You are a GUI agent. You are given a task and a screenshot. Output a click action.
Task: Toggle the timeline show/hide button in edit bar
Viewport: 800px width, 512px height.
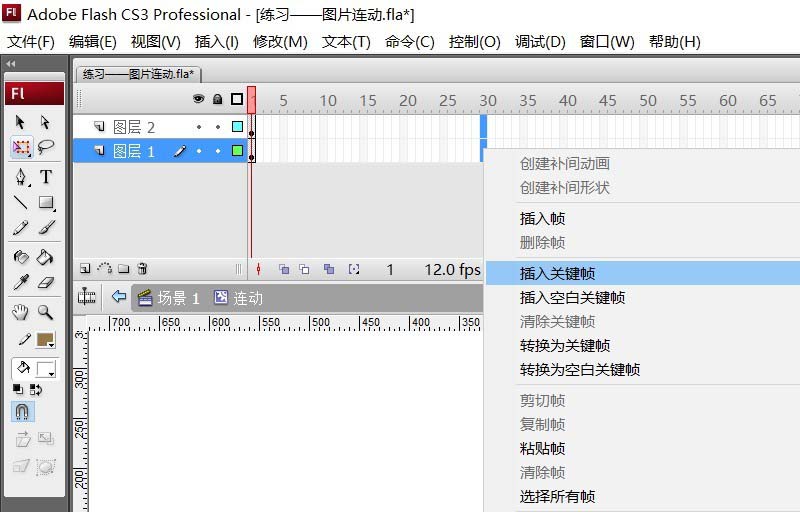click(87, 296)
